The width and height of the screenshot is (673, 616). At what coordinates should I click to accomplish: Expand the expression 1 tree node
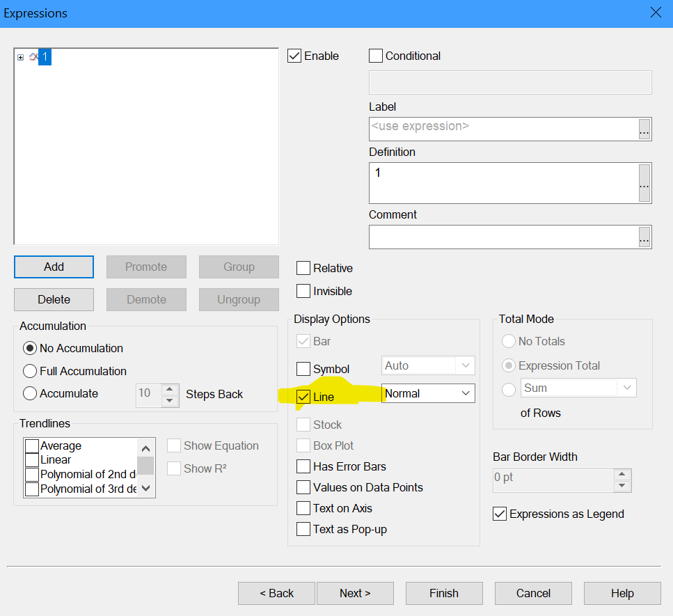coord(20,57)
